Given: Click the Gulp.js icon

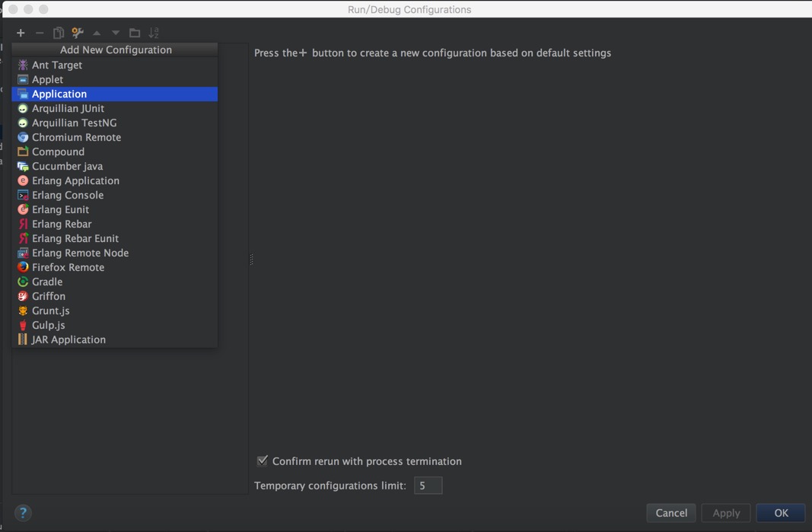Looking at the screenshot, I should pos(23,325).
